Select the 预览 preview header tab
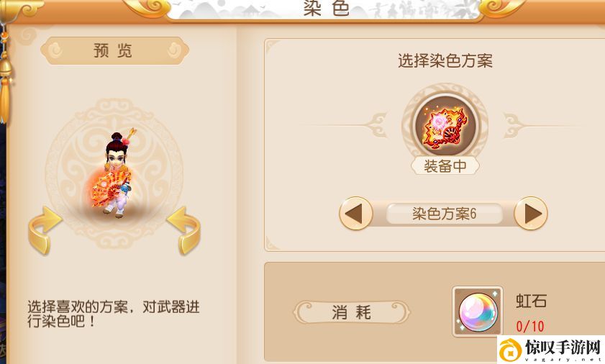The image size is (605, 364). (114, 50)
